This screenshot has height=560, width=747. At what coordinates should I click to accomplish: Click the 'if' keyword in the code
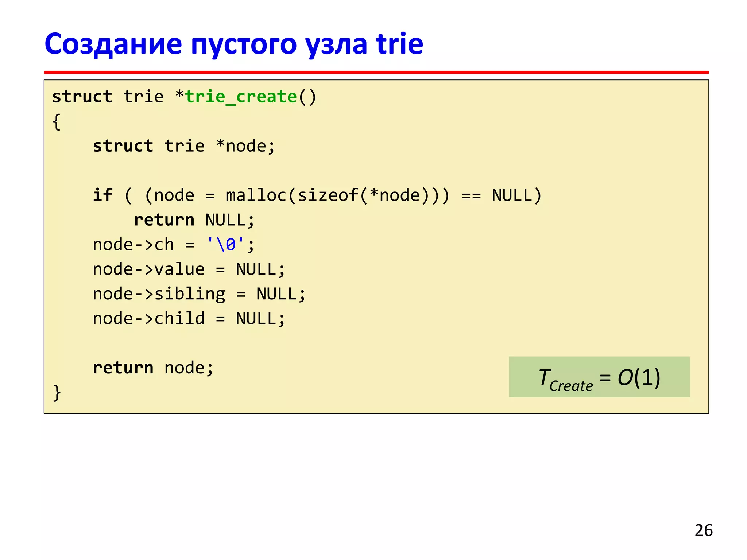coord(102,195)
